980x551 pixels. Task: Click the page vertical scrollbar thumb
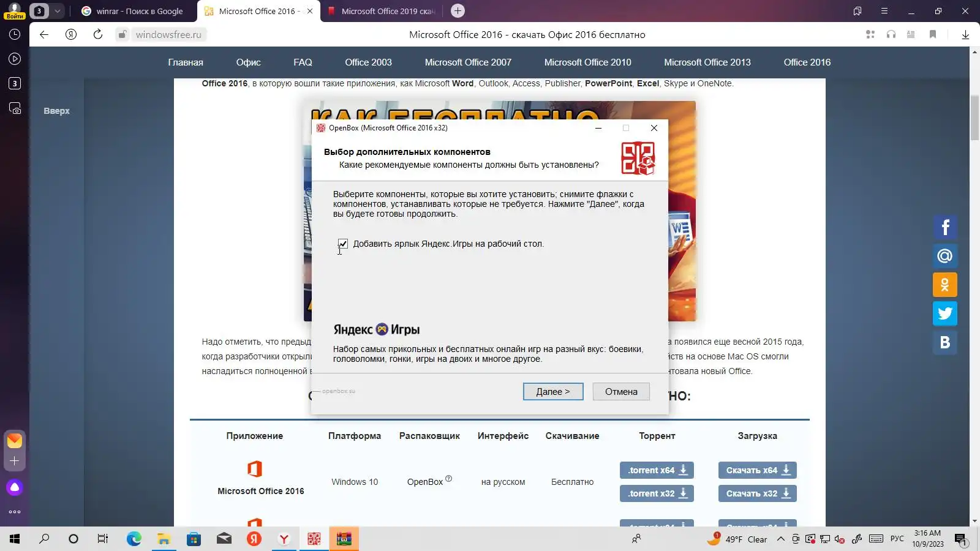click(x=974, y=118)
